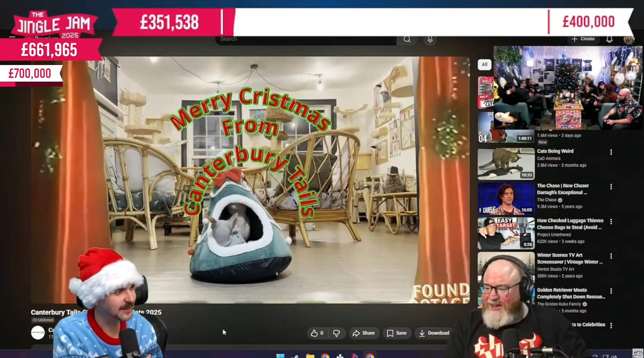Open the Canterbury Tails channel avatar
The height and width of the screenshot is (358, 644).
(38, 333)
